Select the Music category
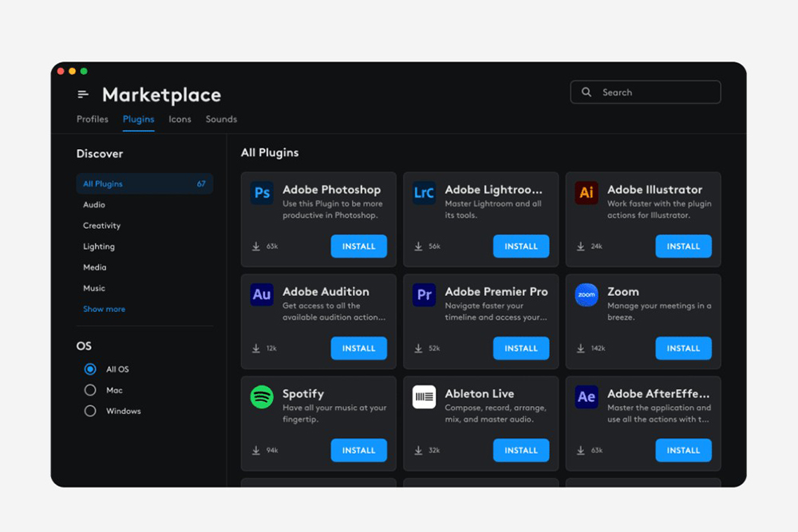 94,288
